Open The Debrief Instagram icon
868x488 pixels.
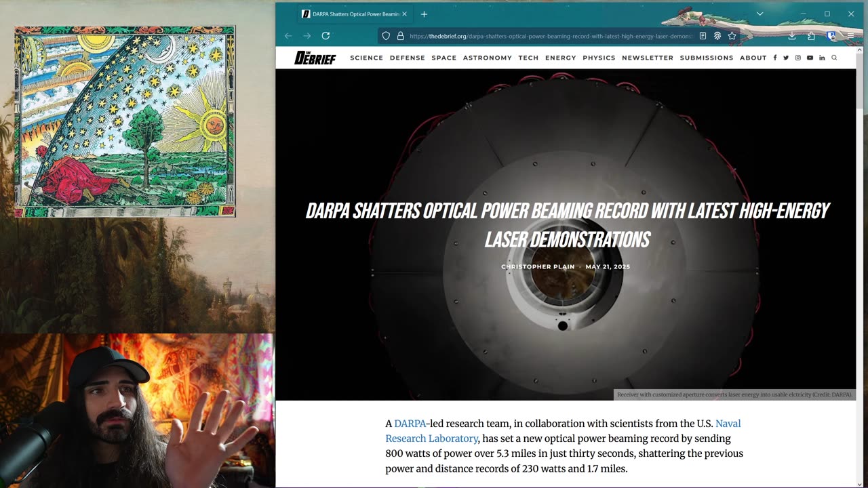tap(797, 58)
